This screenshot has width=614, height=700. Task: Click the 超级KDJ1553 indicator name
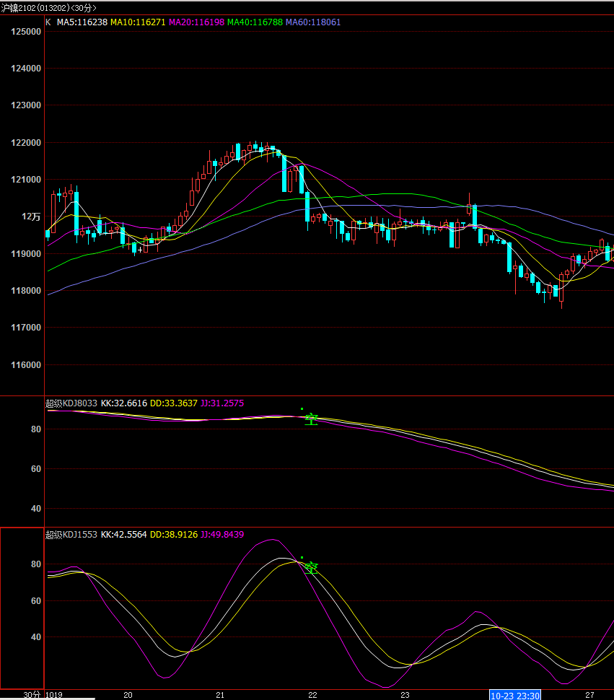point(71,534)
